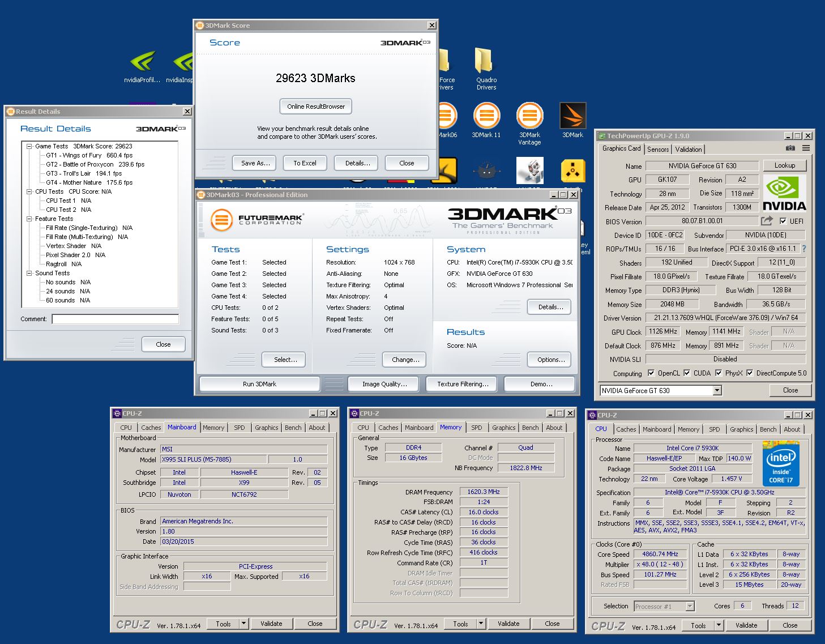Open the dark round creature desktop icon

point(486,171)
